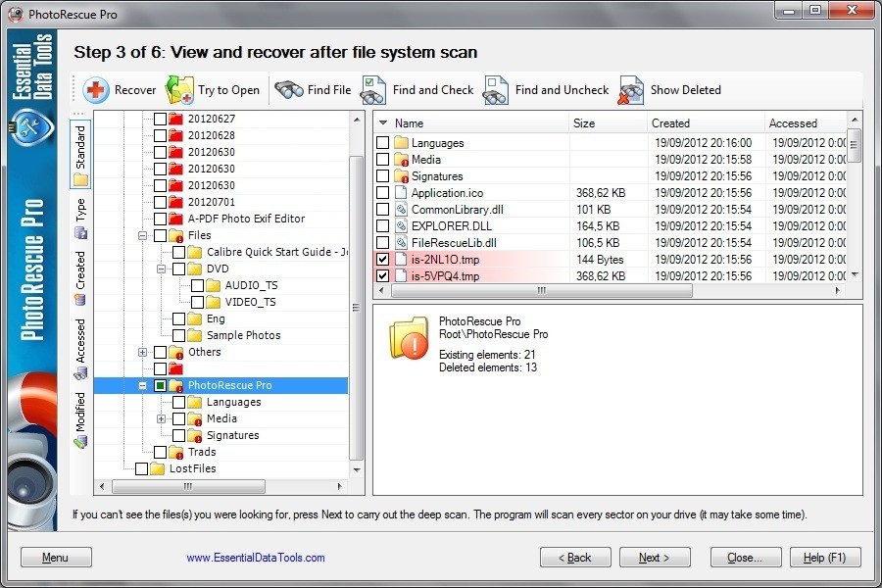This screenshot has height=588, width=882.
Task: Click the tree vertical scrollbar thumb
Action: click(357, 308)
